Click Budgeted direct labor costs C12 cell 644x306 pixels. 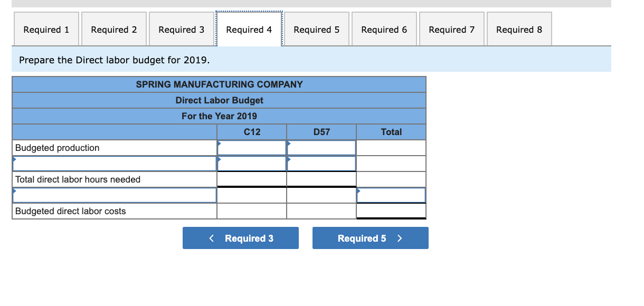tap(252, 211)
